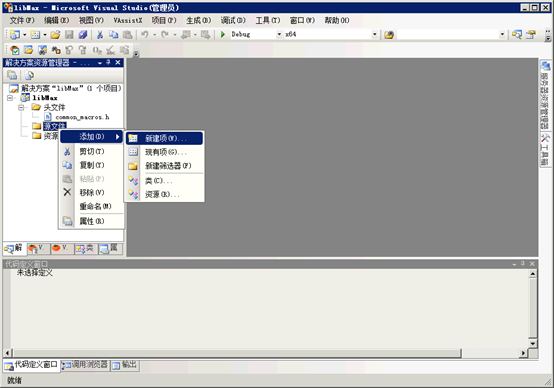Click the Save All icon
This screenshot has height=388, width=554.
(x=83, y=35)
